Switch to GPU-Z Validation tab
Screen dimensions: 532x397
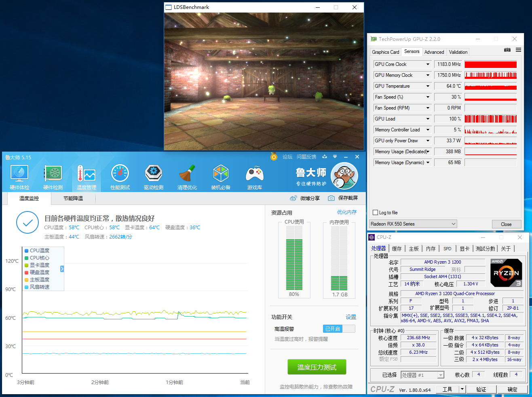tap(458, 52)
